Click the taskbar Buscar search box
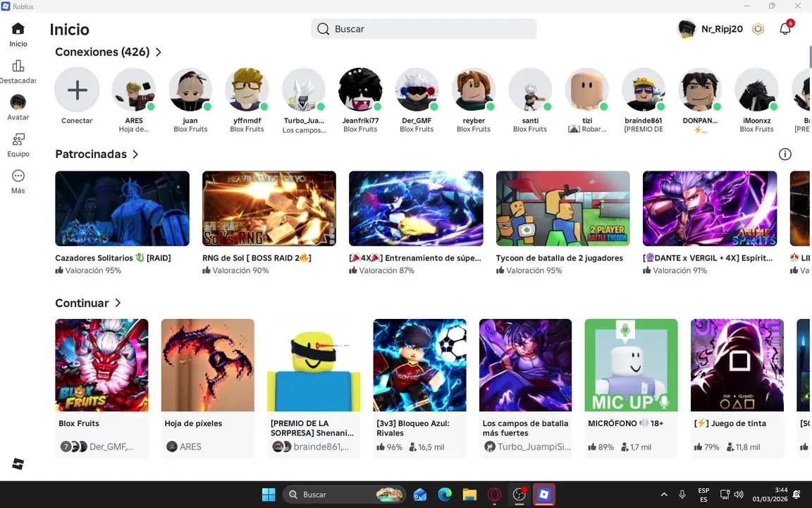 345,495
